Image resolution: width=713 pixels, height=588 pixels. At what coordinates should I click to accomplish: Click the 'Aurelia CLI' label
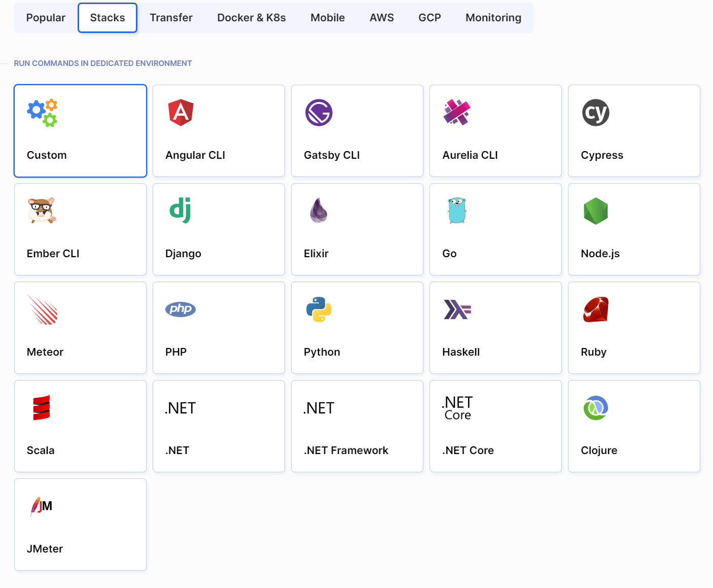(470, 155)
